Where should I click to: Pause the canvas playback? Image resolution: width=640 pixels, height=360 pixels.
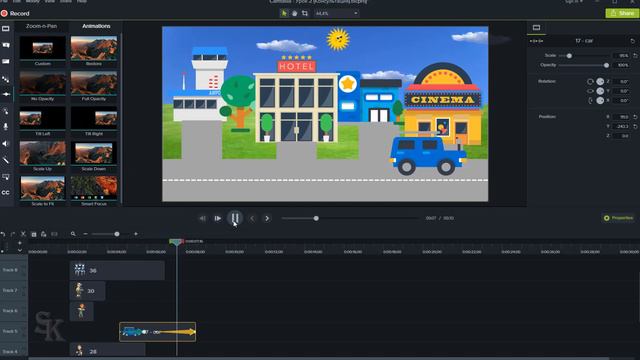[235, 218]
